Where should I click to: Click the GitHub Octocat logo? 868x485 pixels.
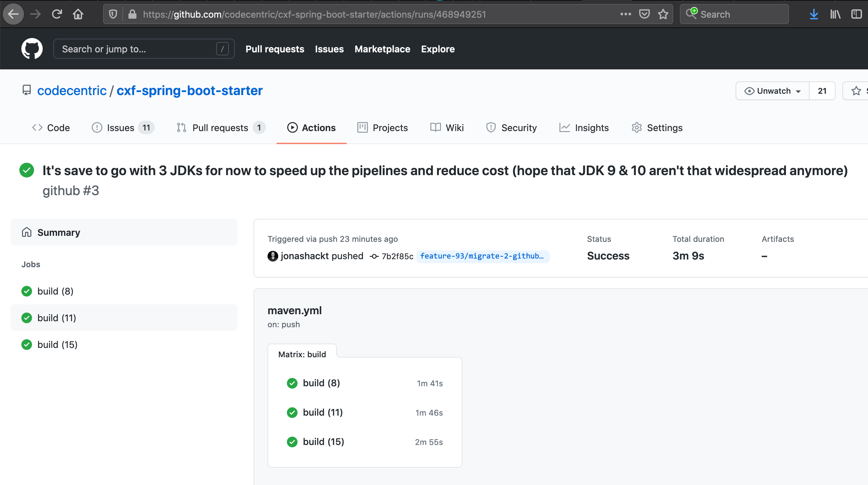click(x=32, y=49)
